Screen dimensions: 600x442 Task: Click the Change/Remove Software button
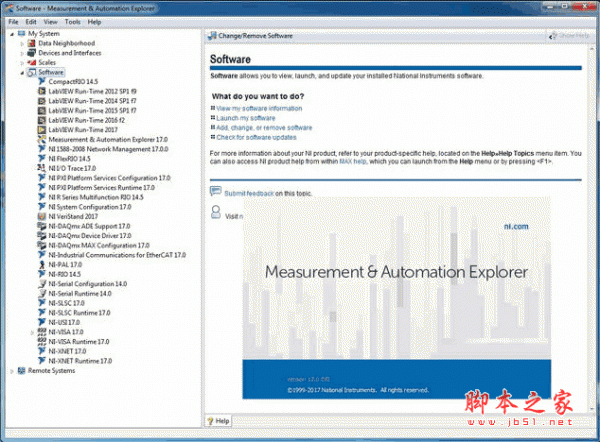[x=250, y=36]
